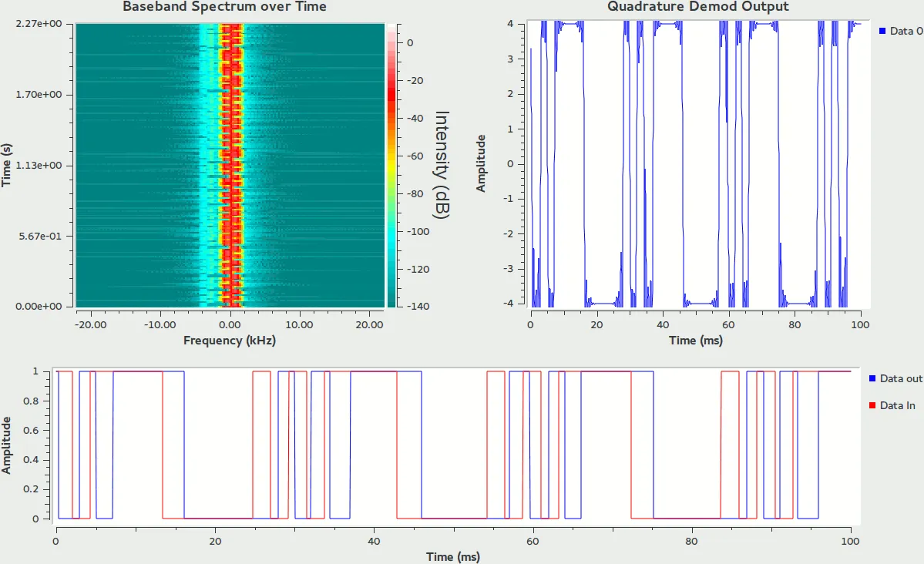Click the Amplitude axis label on demod plot
Image resolution: width=924 pixels, height=564 pixels.
click(482, 163)
